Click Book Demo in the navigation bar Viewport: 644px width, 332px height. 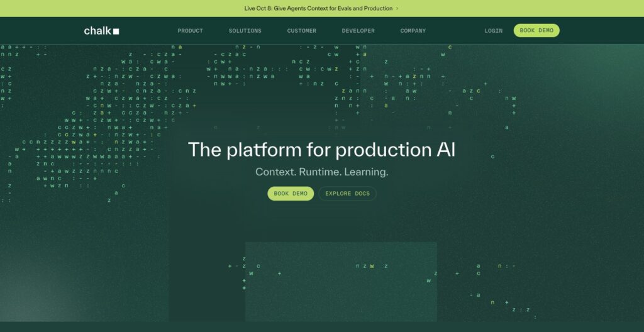click(536, 30)
